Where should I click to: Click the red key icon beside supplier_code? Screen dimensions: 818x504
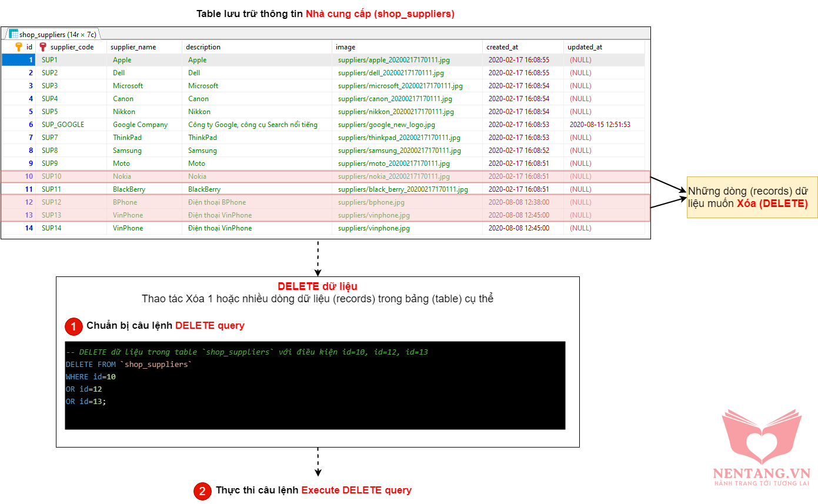(x=43, y=47)
